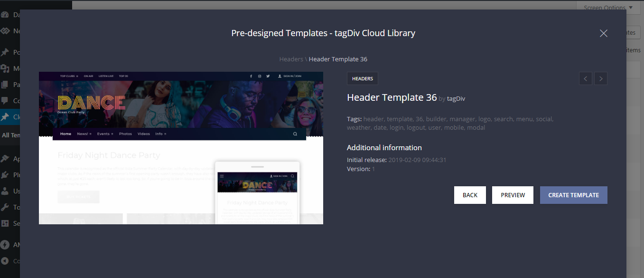Close the tagDiv Cloud Library modal
This screenshot has height=278, width=644.
[x=604, y=33]
